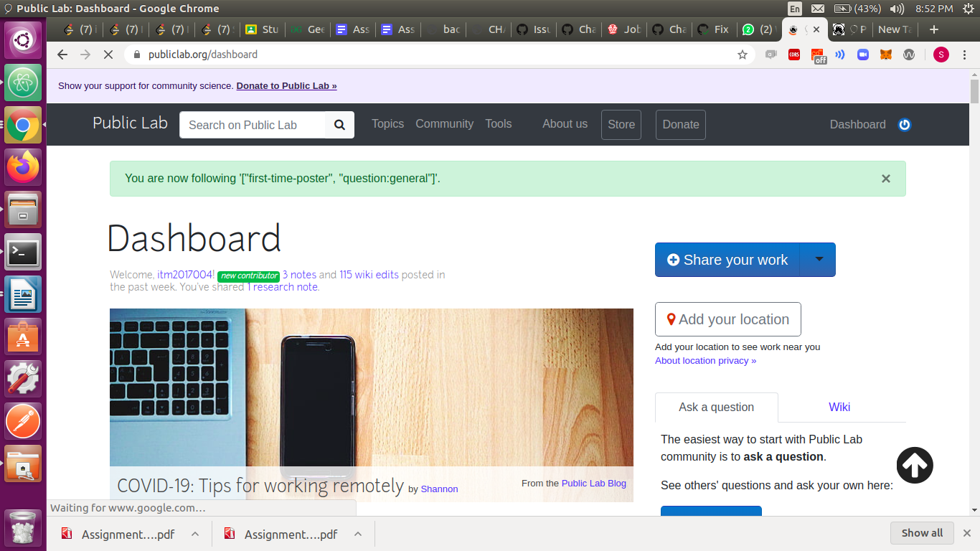Open the Dashboard nav link

[857, 124]
